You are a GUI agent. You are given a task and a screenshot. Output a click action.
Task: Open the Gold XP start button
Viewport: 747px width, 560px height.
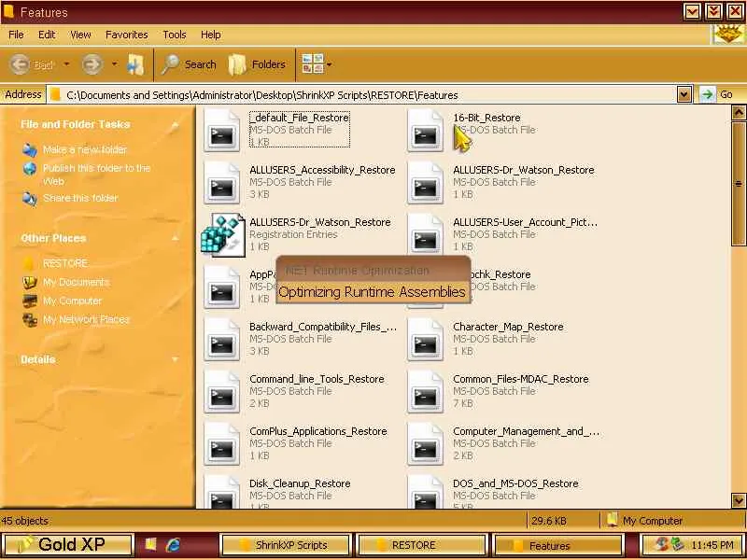(x=66, y=545)
